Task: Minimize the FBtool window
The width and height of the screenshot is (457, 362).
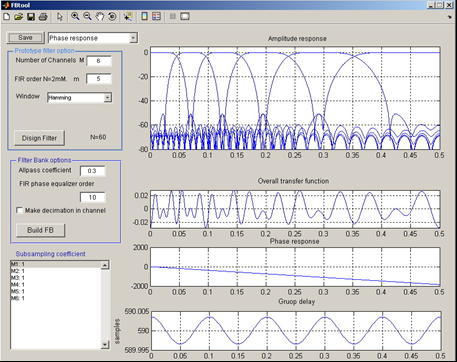Action: (x=432, y=5)
